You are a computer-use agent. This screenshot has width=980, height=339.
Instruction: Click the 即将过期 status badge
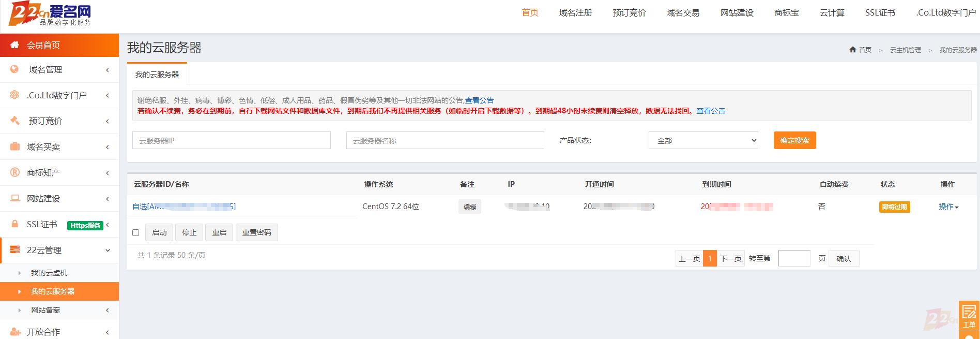894,207
